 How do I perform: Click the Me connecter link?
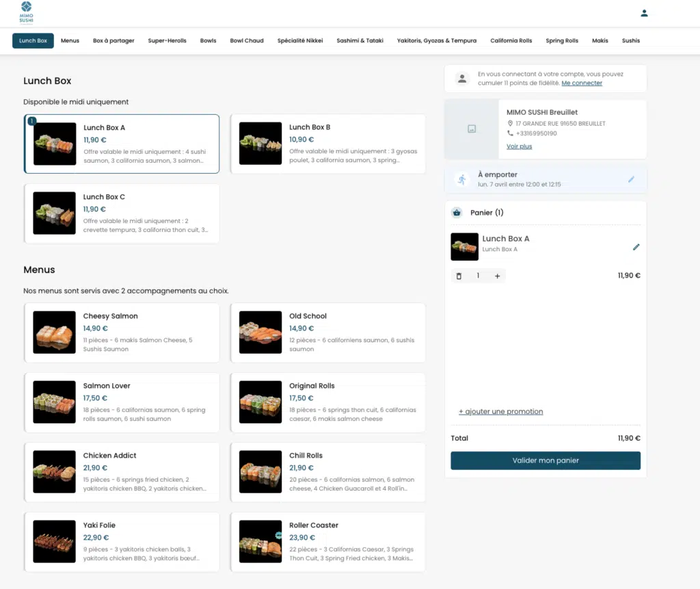tap(582, 83)
